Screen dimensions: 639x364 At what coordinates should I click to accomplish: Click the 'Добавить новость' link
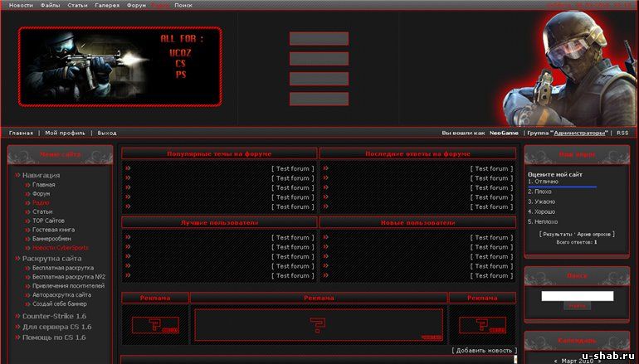tap(483, 351)
